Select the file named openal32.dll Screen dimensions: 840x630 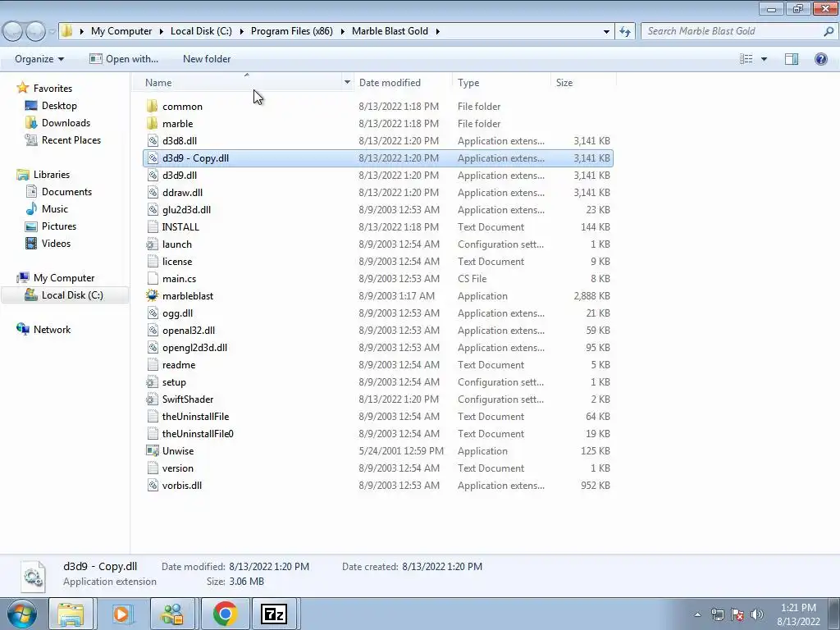tap(189, 331)
